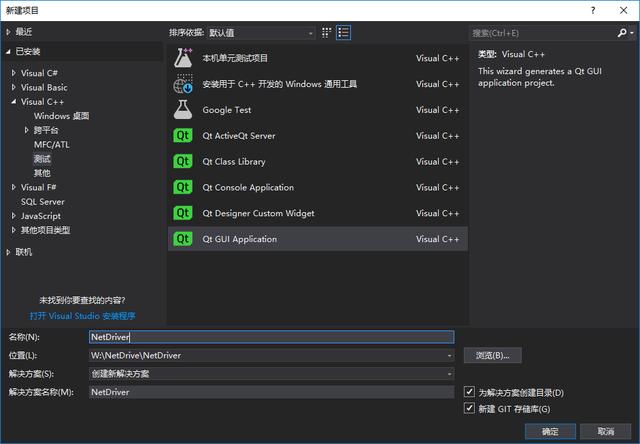The width and height of the screenshot is (640, 444).
Task: Toggle 为解决方案创建目录 checkbox
Action: point(469,392)
